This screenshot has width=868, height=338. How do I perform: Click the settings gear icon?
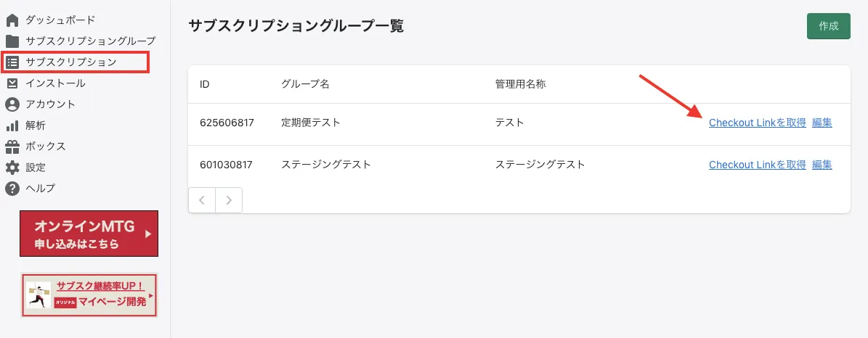[12, 168]
